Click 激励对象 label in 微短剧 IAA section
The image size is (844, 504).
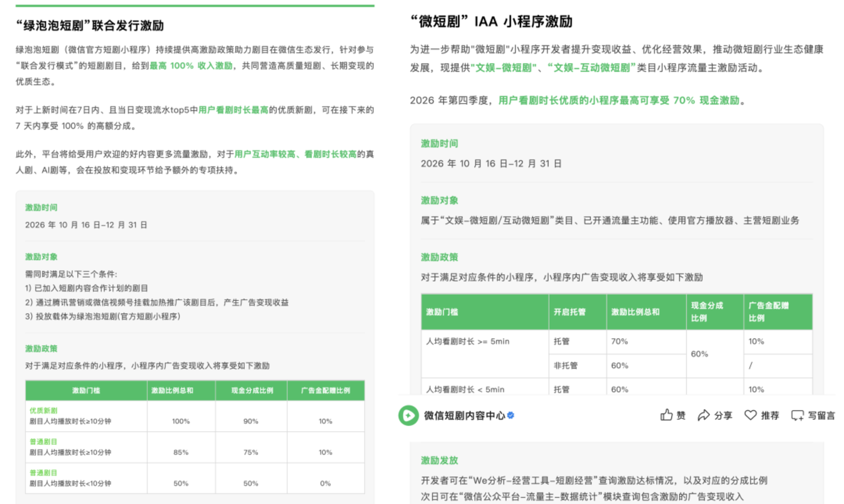coord(440,200)
